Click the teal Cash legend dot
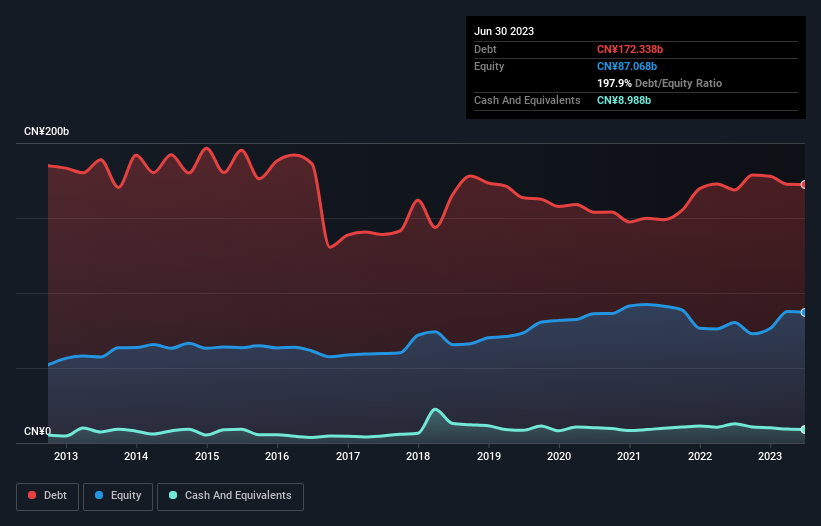This screenshot has height=526, width=821. pyautogui.click(x=173, y=495)
